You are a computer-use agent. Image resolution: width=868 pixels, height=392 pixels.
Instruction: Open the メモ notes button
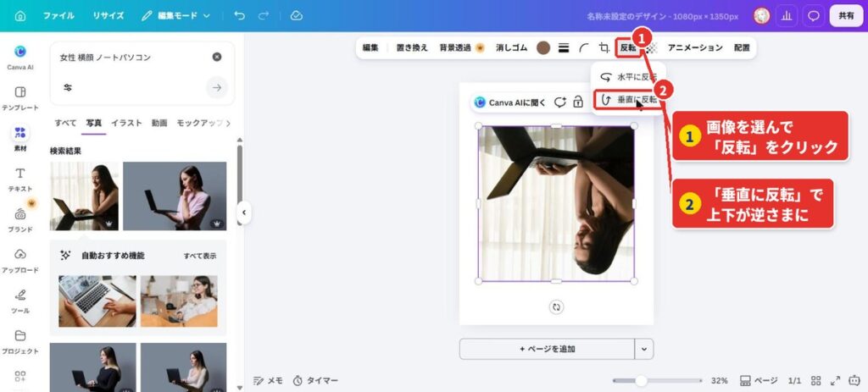[268, 380]
